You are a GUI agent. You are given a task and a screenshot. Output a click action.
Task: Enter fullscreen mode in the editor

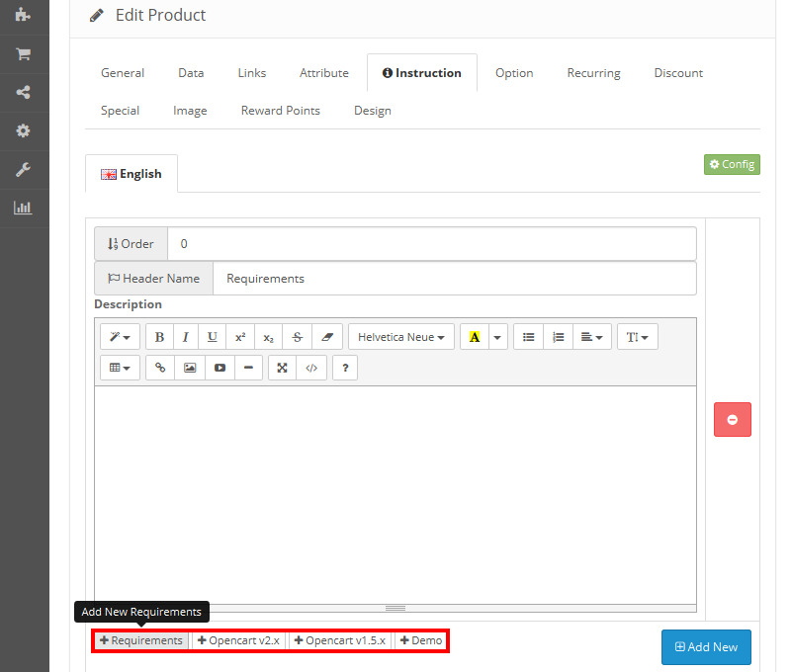(x=283, y=368)
